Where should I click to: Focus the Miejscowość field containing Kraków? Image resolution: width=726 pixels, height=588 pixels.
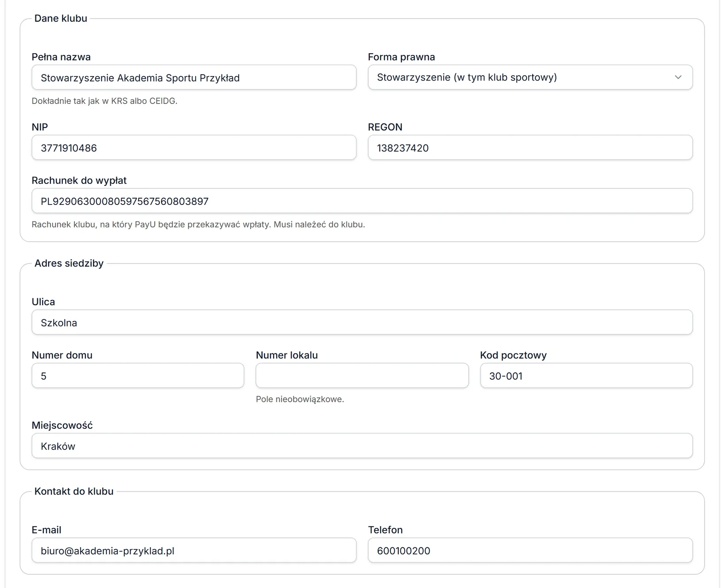(x=362, y=446)
